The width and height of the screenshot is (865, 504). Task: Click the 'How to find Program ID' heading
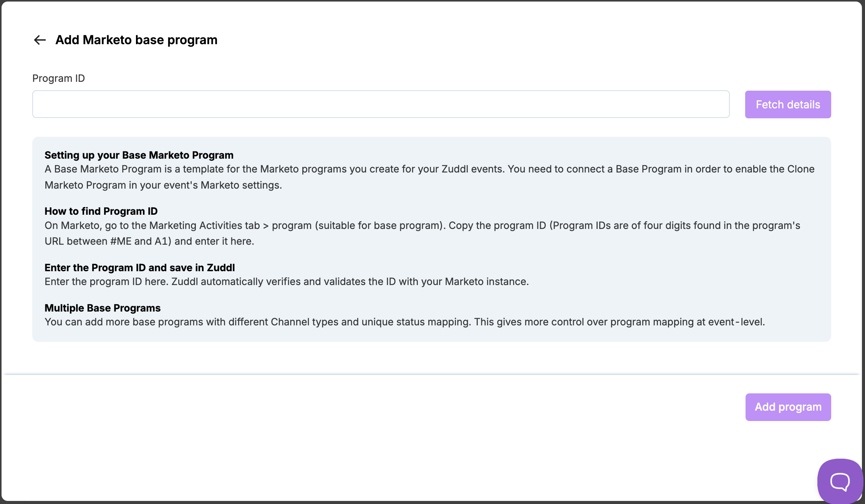(101, 211)
